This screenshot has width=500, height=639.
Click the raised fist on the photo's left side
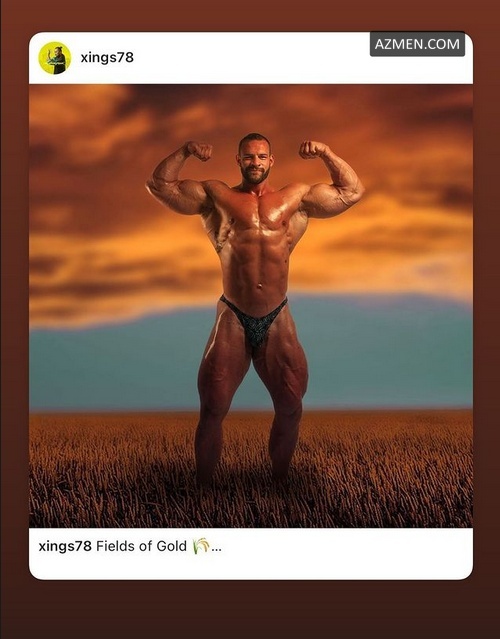coord(200,151)
